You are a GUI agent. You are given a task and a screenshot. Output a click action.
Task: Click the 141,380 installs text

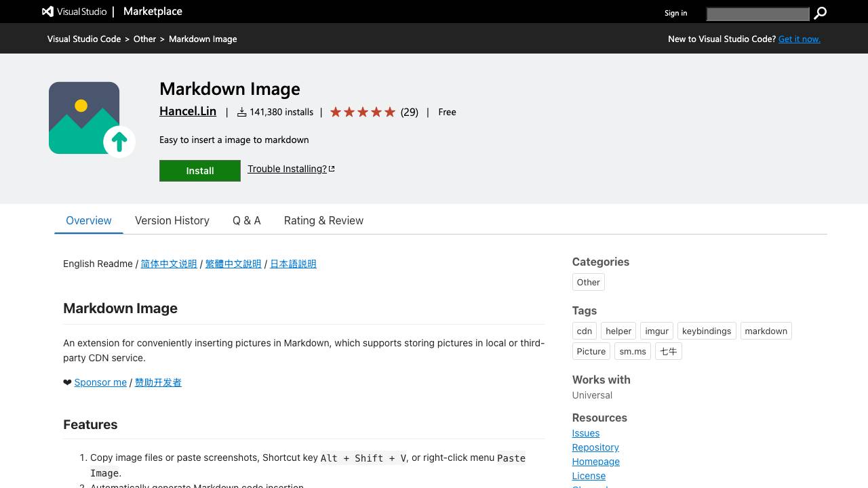coord(281,112)
